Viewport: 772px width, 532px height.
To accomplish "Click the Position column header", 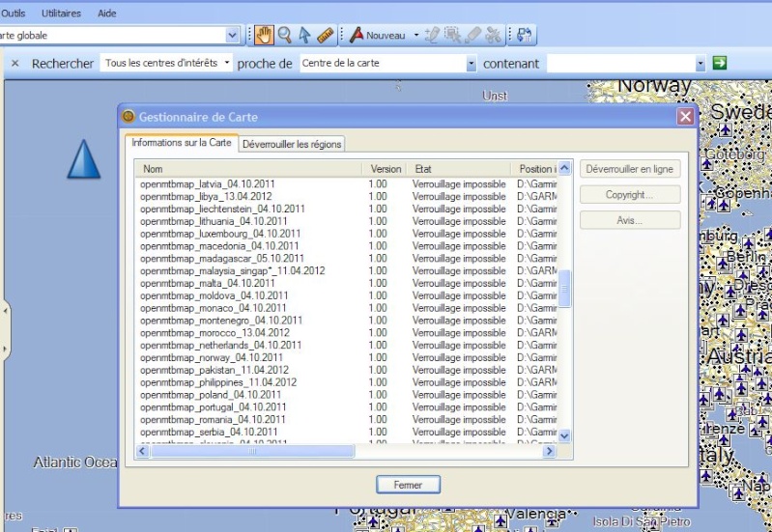I will 534,169.
